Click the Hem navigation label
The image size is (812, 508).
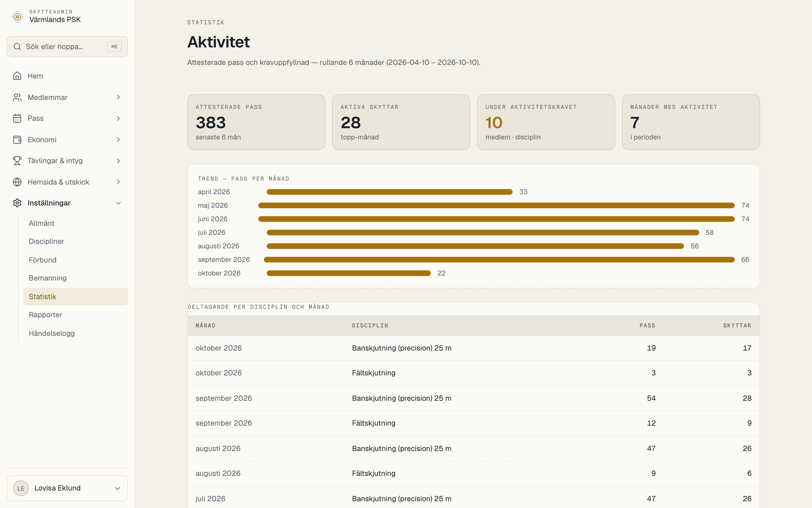pyautogui.click(x=35, y=76)
